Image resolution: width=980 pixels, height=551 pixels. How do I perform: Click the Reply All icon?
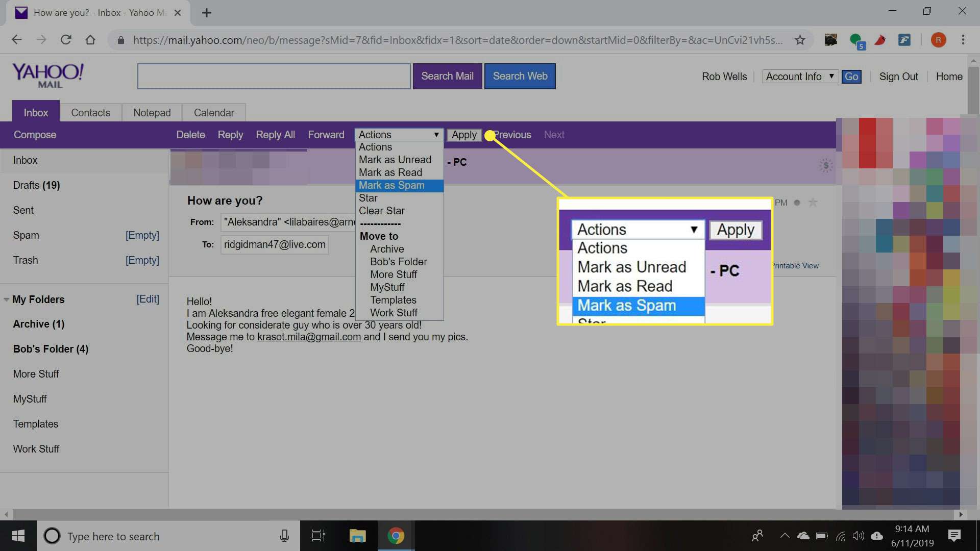pyautogui.click(x=275, y=135)
